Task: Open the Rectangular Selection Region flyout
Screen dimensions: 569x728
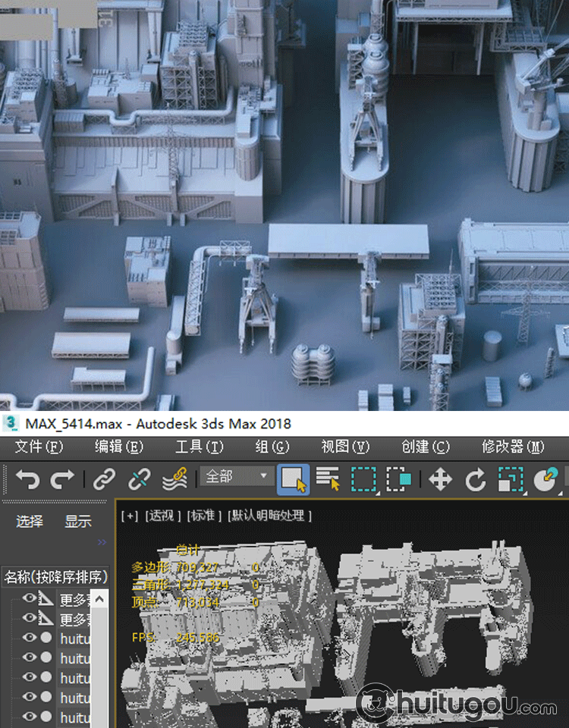Action: click(x=364, y=479)
